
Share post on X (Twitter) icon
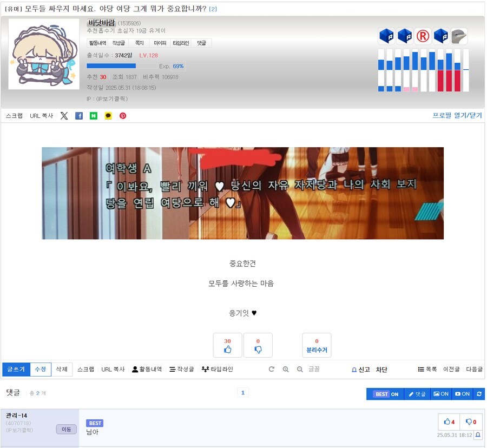pyautogui.click(x=64, y=116)
